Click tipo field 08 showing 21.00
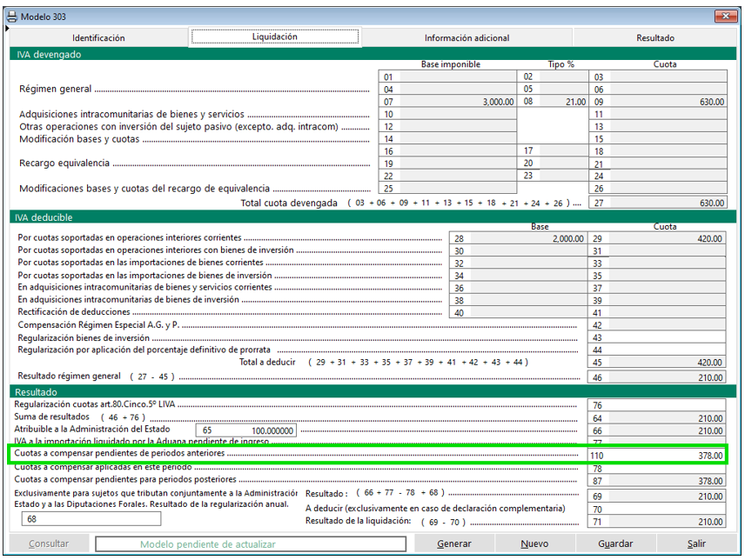 [x=553, y=102]
